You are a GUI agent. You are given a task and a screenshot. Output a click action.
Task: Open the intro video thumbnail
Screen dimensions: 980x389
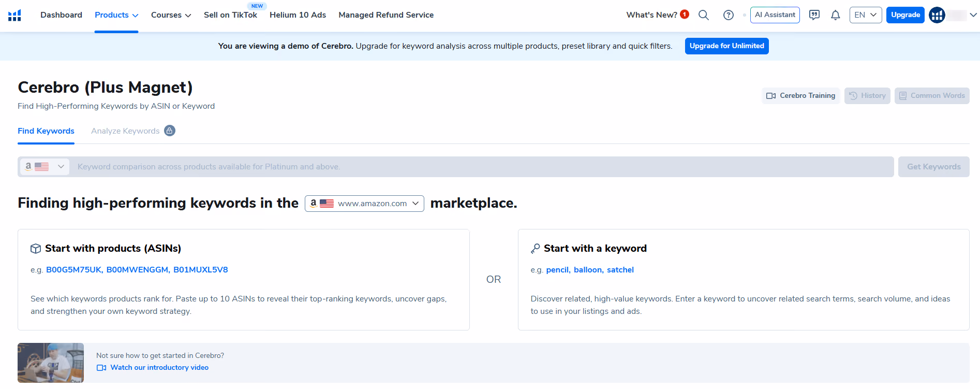[51, 363]
